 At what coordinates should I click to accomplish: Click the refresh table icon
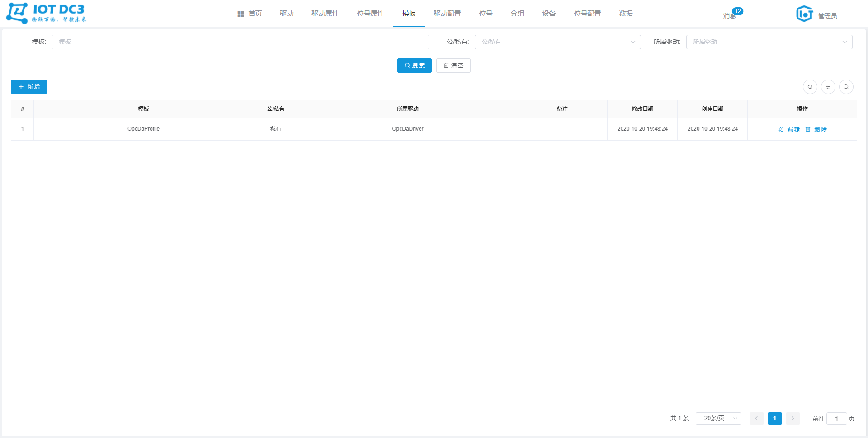pos(810,87)
